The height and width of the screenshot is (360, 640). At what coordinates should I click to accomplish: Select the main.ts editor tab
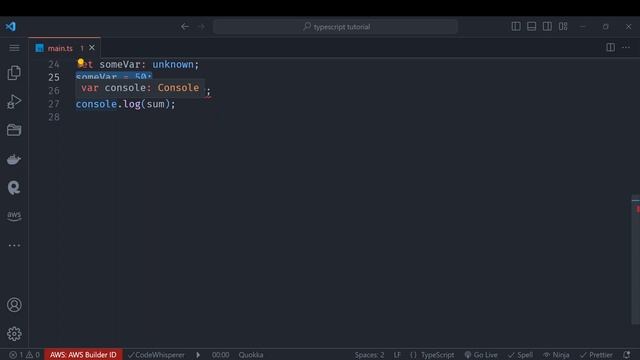tap(64, 48)
